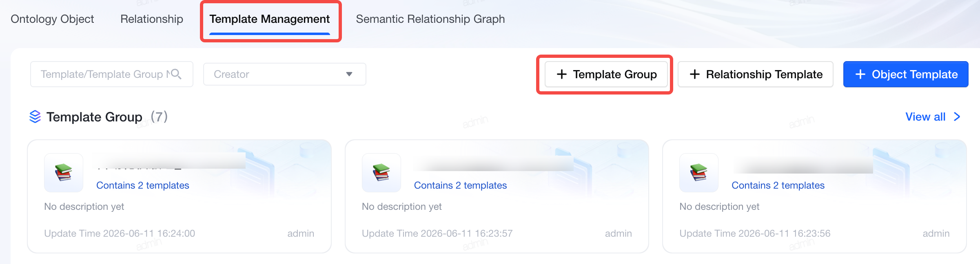The image size is (980, 264).
Task: Click the chevron next to View all
Action: pos(957,117)
